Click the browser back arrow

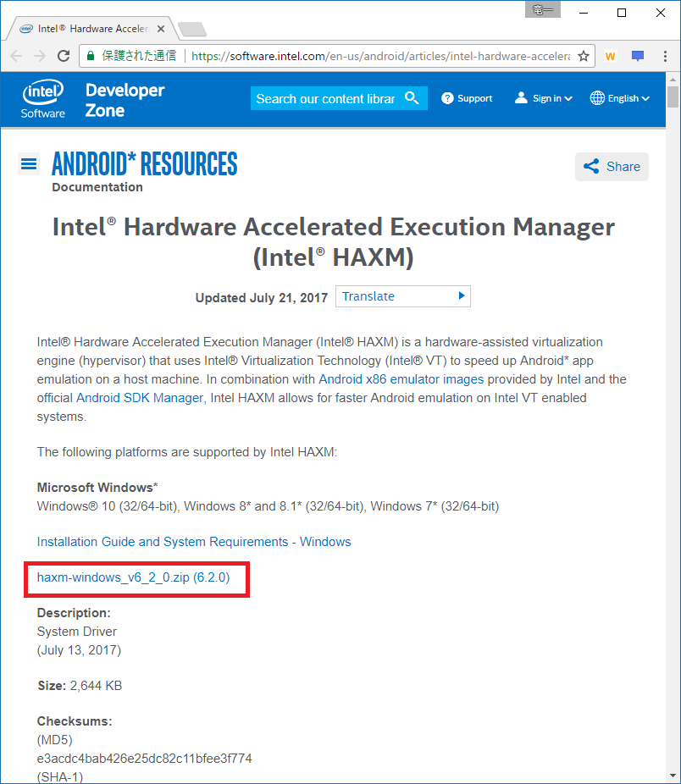pos(16,56)
